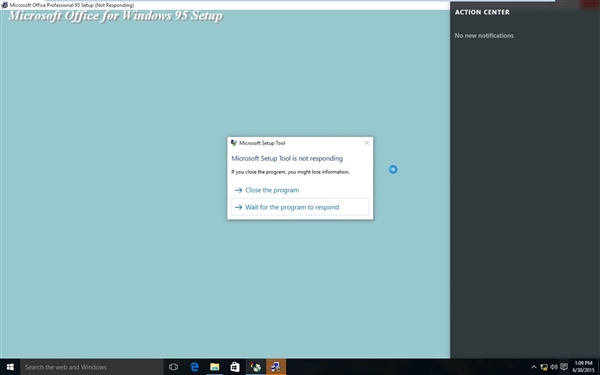Open the clock showing 1:09 PM
The height and width of the screenshot is (375, 600).
584,367
